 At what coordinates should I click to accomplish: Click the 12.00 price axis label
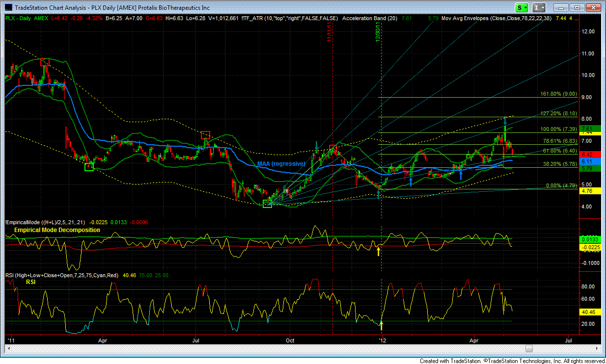point(588,31)
